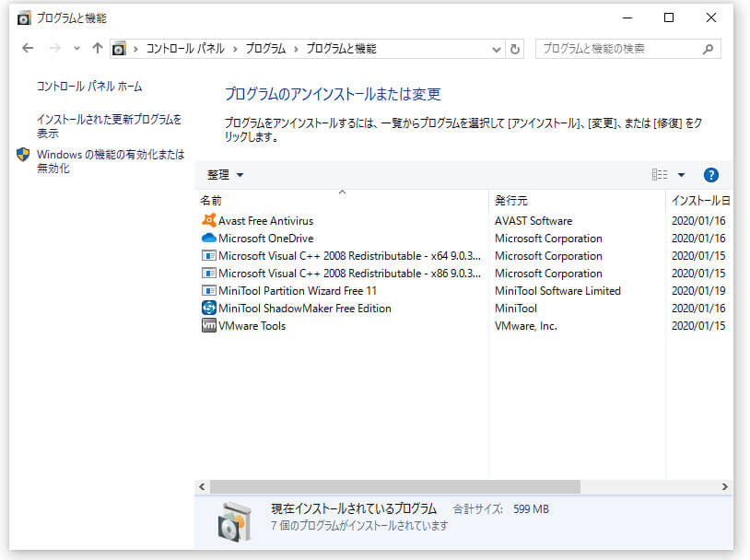750x560 pixels.
Task: Click プログラムと機能 breadcrumb
Action: [x=341, y=48]
